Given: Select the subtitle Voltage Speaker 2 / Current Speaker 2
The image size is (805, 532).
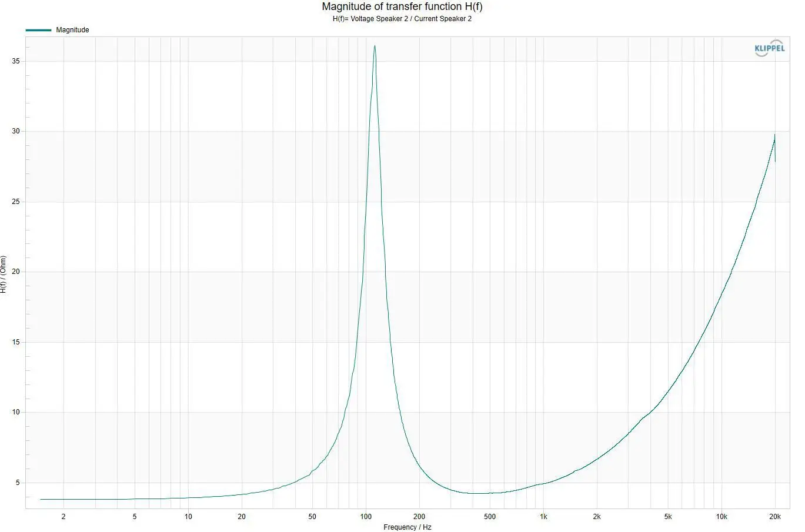Looking at the screenshot, I should coord(411,19).
